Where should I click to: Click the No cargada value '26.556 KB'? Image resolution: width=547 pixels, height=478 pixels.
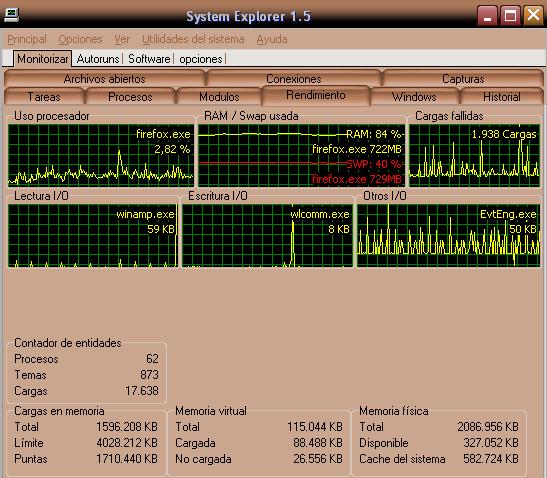coord(318,459)
